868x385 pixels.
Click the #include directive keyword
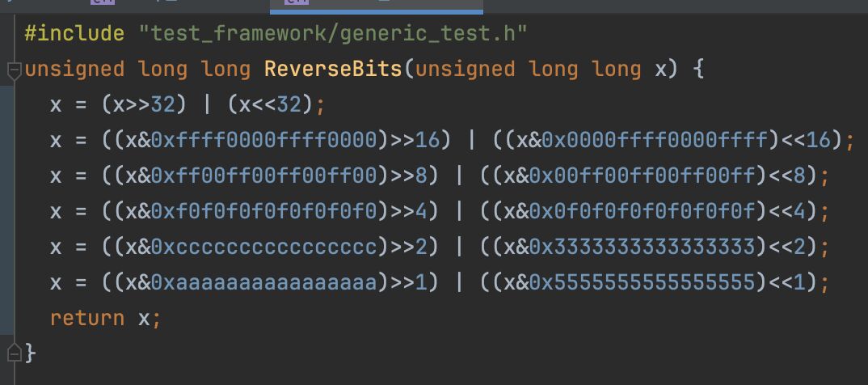coord(74,34)
